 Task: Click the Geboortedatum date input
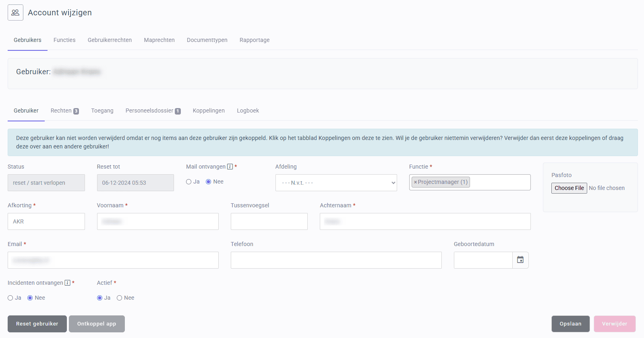coord(483,260)
